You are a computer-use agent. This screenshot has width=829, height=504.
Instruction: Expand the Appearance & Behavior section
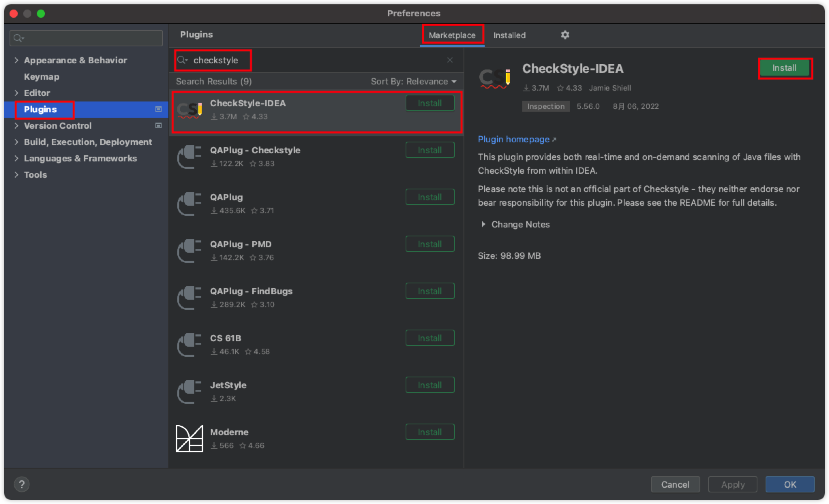coord(16,60)
